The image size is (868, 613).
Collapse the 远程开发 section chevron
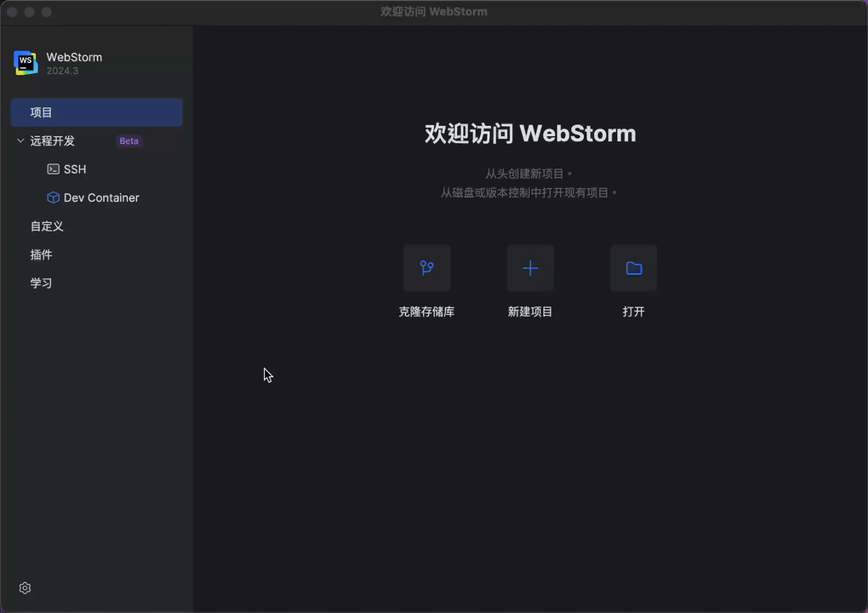point(20,140)
